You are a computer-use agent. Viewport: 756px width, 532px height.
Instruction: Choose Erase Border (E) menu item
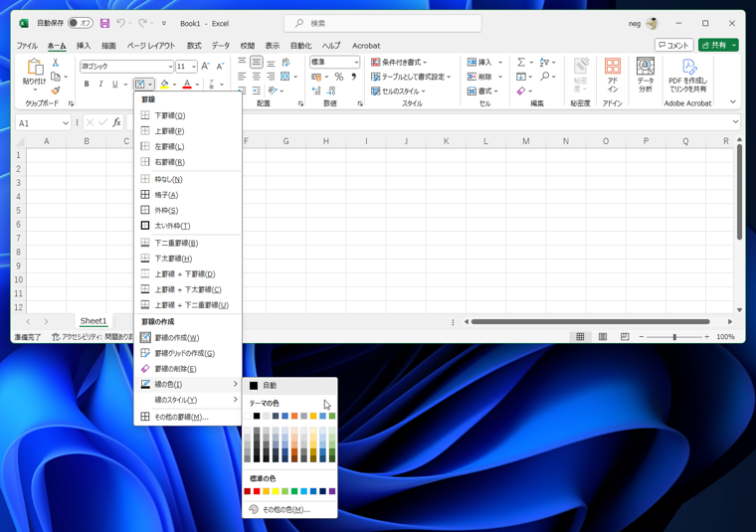click(188, 369)
